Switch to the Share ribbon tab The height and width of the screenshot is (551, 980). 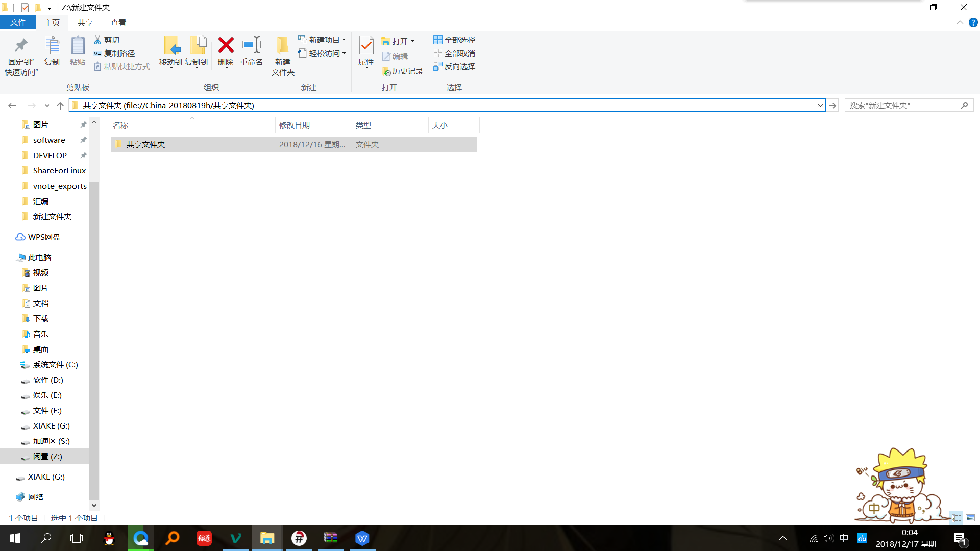[x=85, y=22]
